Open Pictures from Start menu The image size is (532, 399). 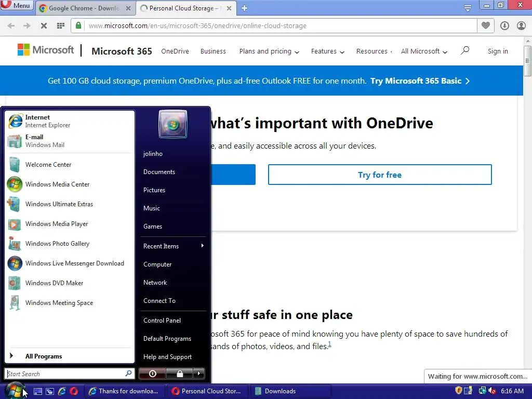173,190
